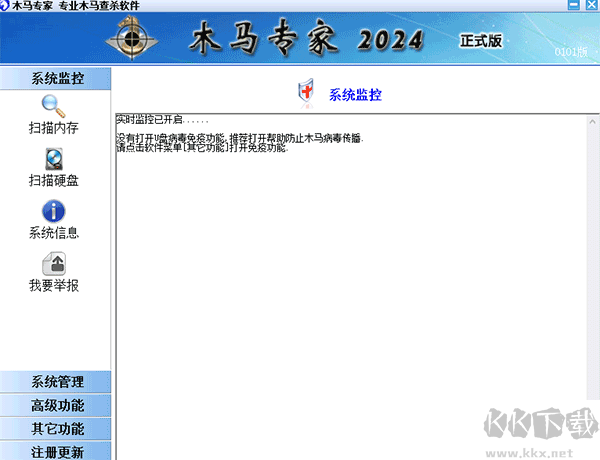Minimize the 木马专家 window

[574, 5]
